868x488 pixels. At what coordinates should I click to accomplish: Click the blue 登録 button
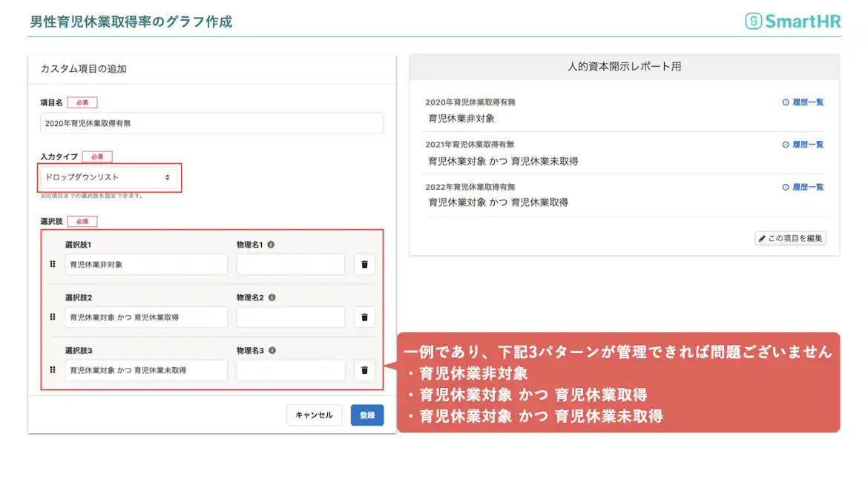point(366,415)
